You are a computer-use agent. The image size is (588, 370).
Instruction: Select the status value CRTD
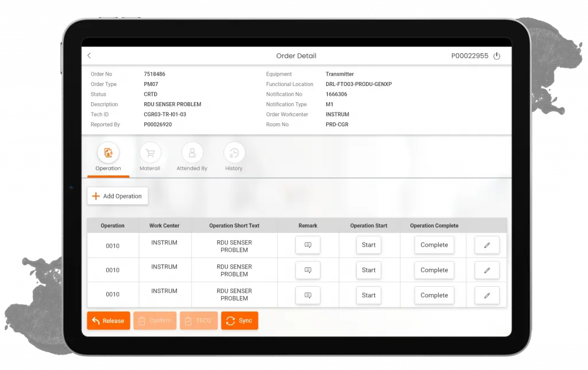(150, 95)
